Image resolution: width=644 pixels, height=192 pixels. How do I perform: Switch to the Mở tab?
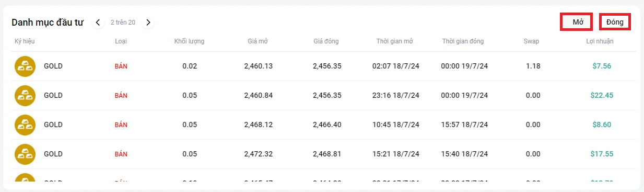pyautogui.click(x=577, y=22)
